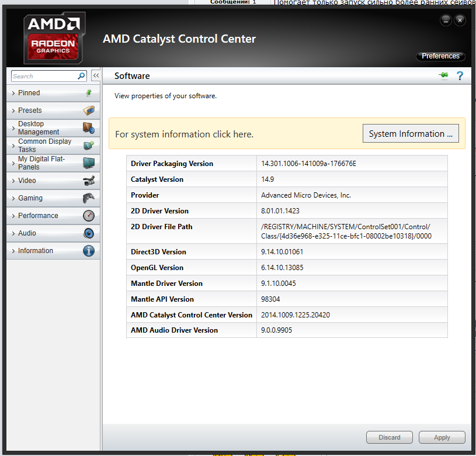Click the Driver Packaging Version label
This screenshot has width=476, height=456.
(x=172, y=164)
